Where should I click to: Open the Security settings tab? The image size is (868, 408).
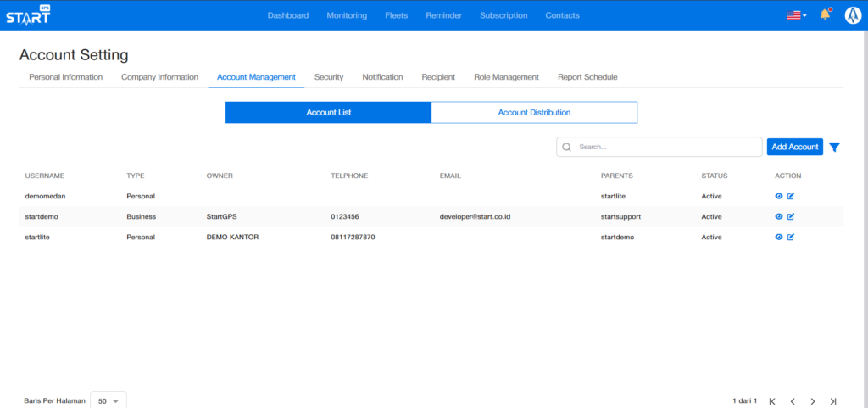(329, 77)
